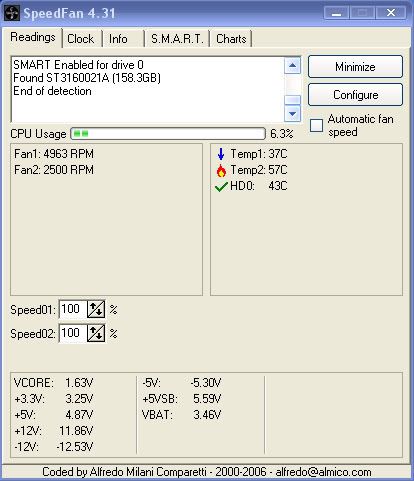Viewport: 414px width, 481px height.
Task: Click the Minimize button
Action: pyautogui.click(x=355, y=67)
